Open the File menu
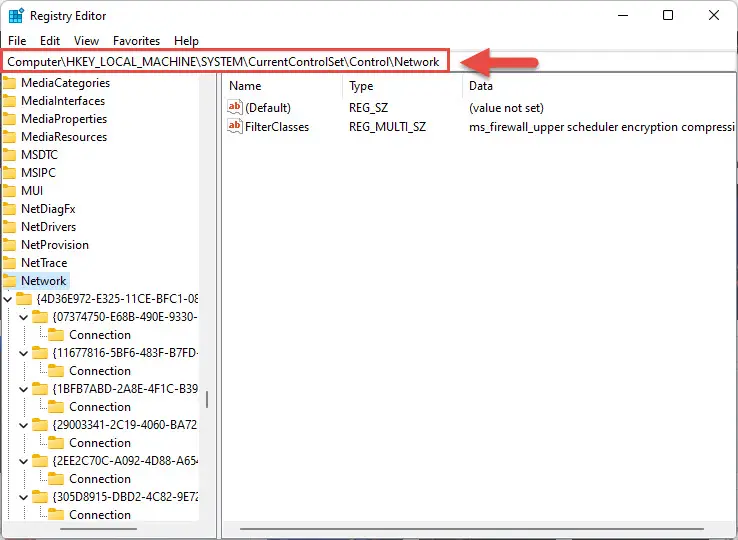 [17, 41]
